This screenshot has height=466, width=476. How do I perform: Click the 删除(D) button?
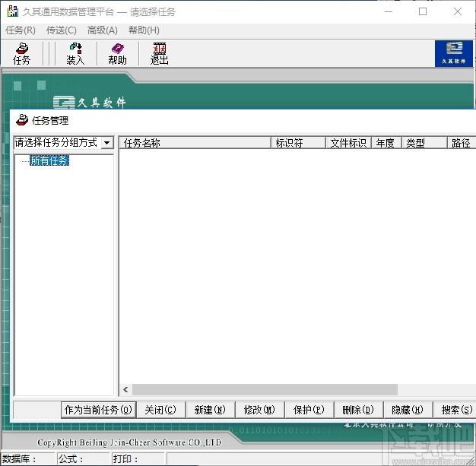pos(358,410)
